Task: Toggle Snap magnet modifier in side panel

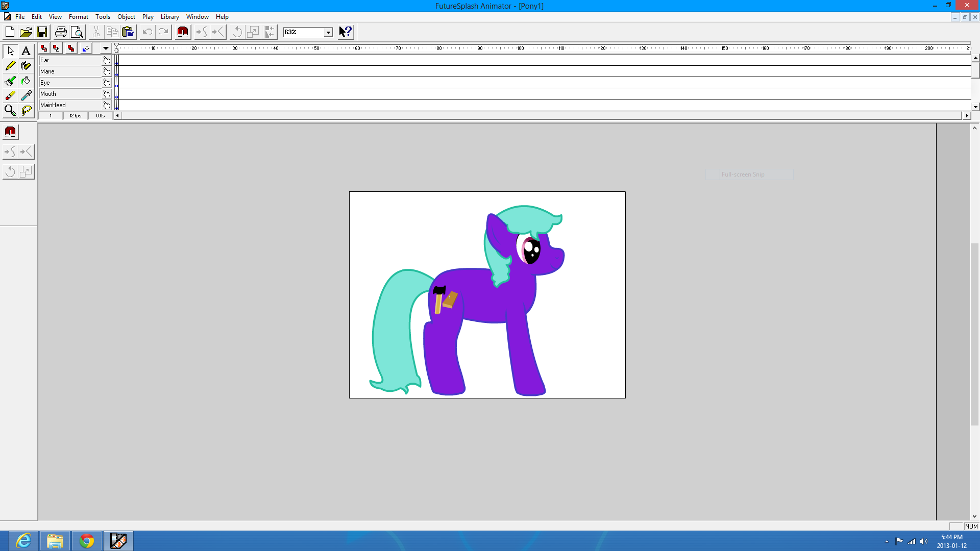Action: click(x=10, y=132)
